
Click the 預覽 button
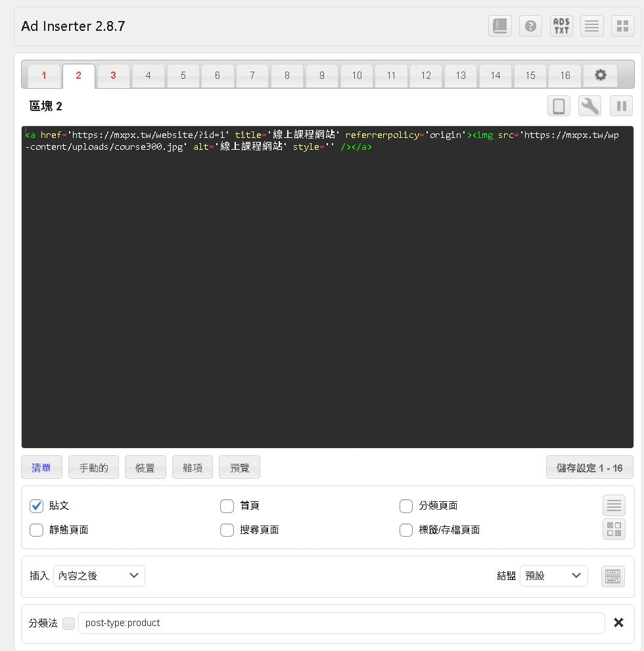tap(239, 468)
